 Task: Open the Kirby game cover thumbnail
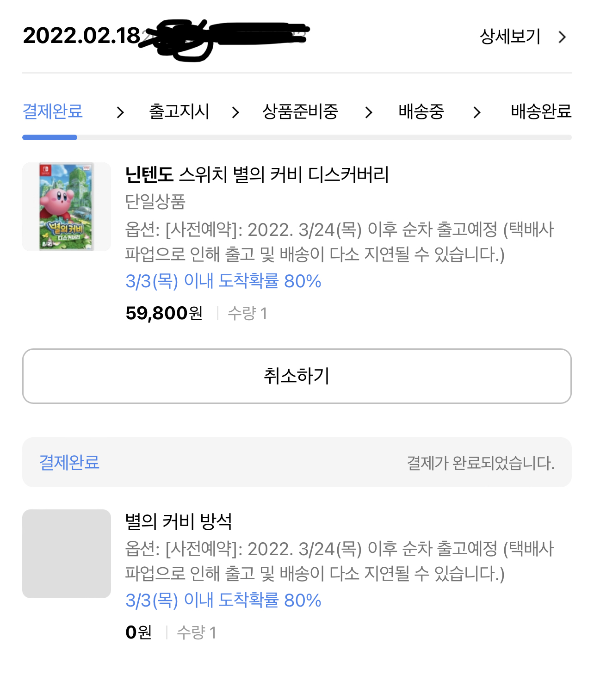(67, 207)
